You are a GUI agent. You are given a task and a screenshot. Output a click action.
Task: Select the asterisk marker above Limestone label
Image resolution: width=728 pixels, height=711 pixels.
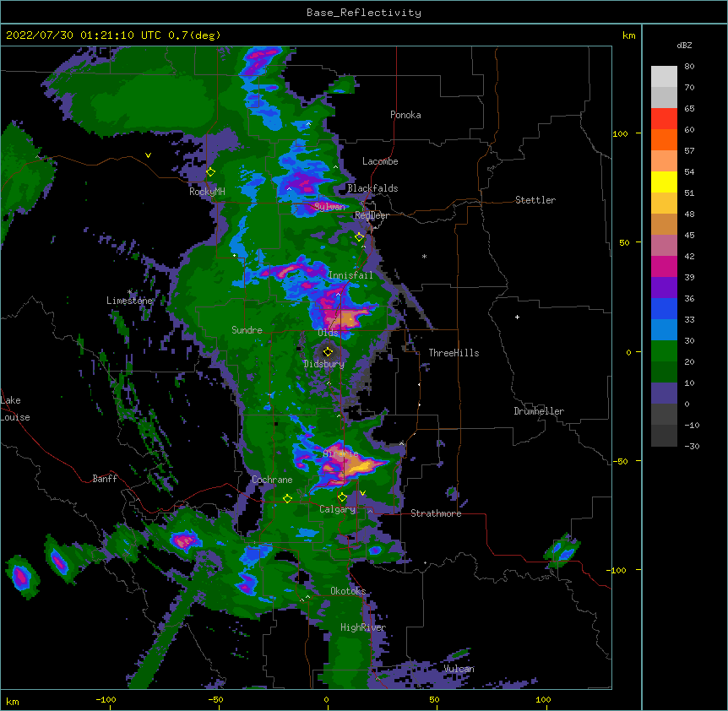(129, 292)
